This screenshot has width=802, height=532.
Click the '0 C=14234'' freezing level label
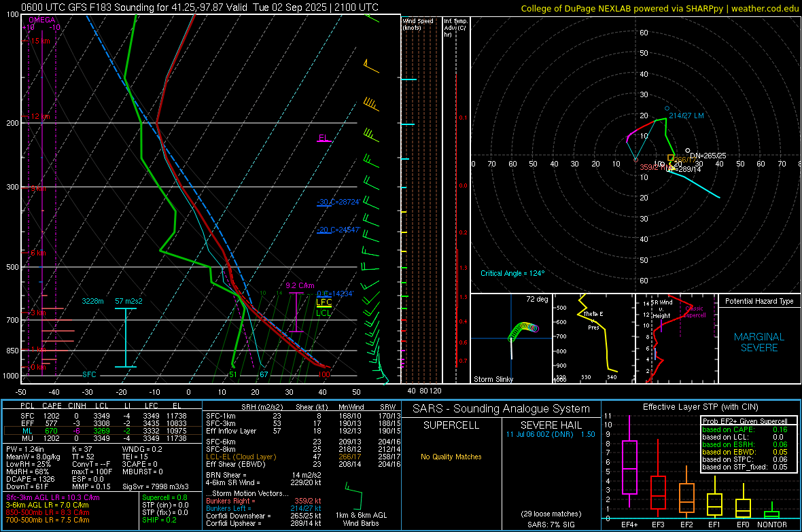[x=335, y=294]
